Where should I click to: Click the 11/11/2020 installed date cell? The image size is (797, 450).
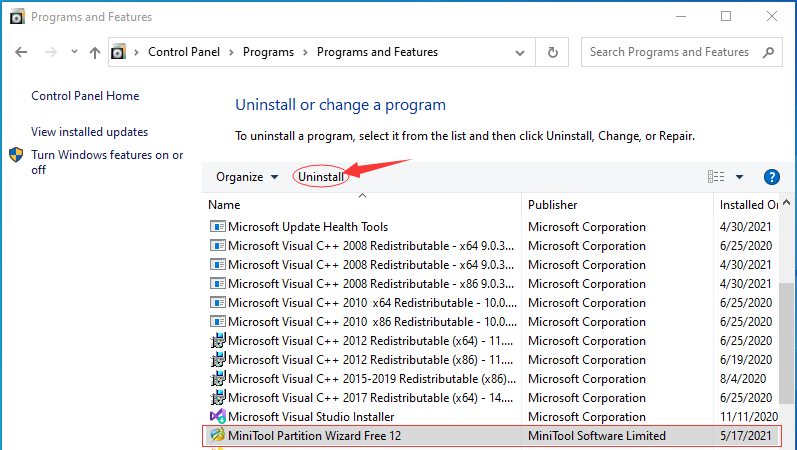point(749,416)
